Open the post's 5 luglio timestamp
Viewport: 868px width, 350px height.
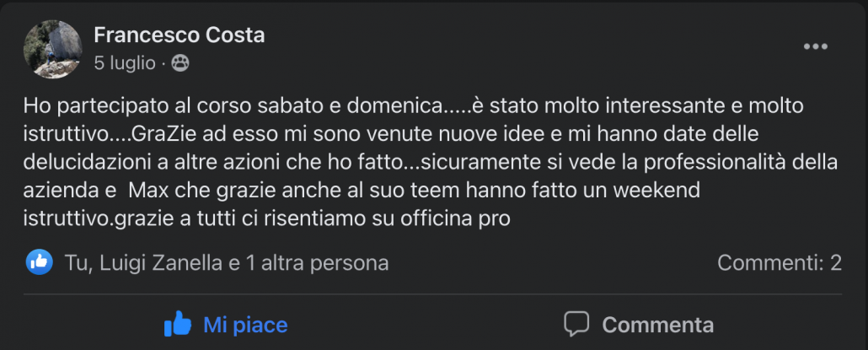tap(125, 62)
